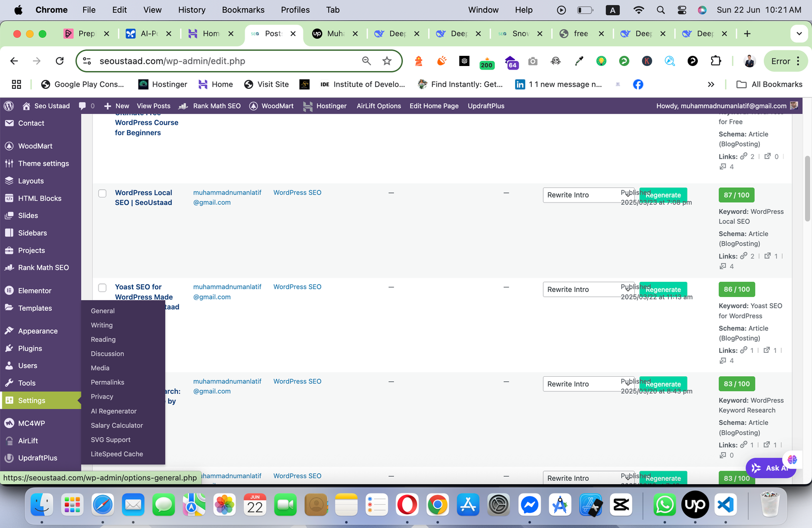This screenshot has height=528, width=812.
Task: Click the page vertical scrollbar thumb
Action: tap(807, 189)
